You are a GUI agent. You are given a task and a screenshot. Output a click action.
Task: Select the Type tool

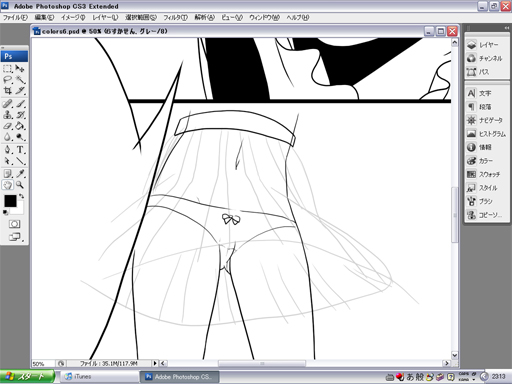tap(20, 150)
